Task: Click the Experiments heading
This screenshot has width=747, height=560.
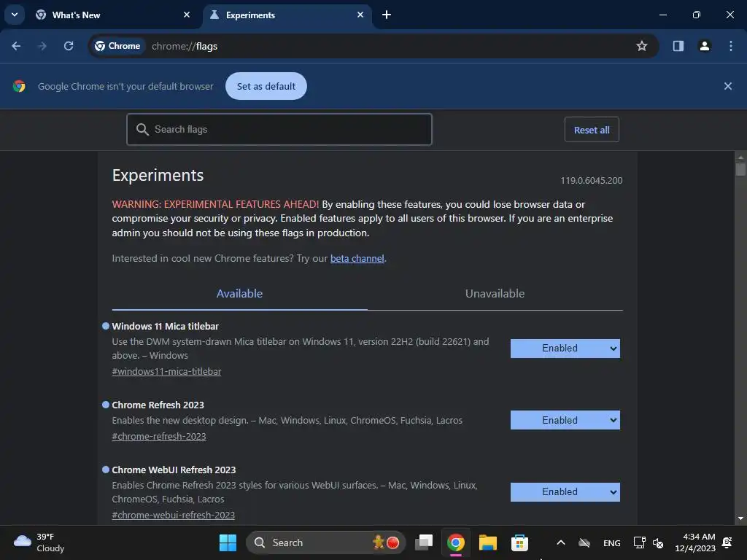Action: [x=158, y=175]
